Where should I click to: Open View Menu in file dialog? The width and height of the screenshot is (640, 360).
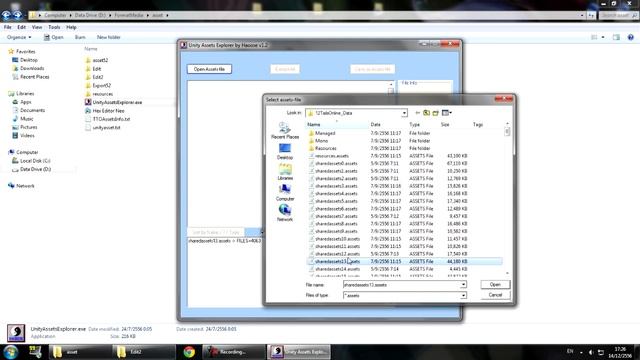pyautogui.click(x=447, y=113)
